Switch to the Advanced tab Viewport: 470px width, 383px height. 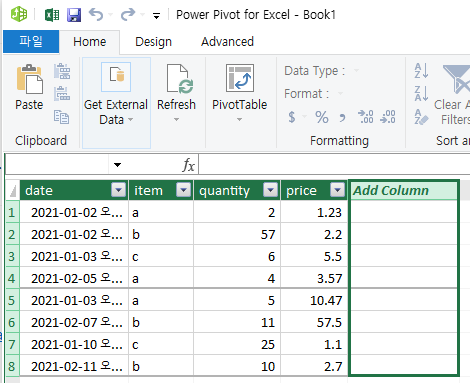coord(227,42)
